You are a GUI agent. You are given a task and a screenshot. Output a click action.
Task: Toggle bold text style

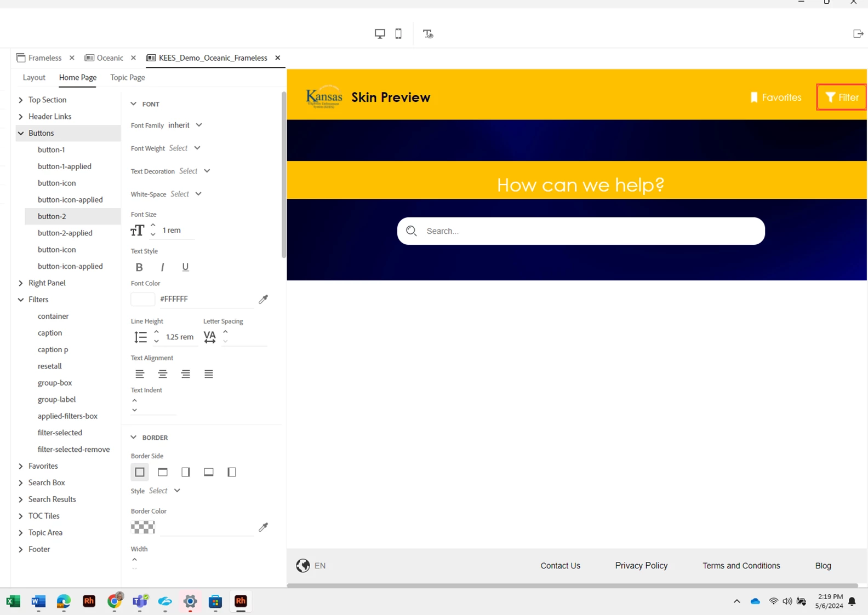139,267
